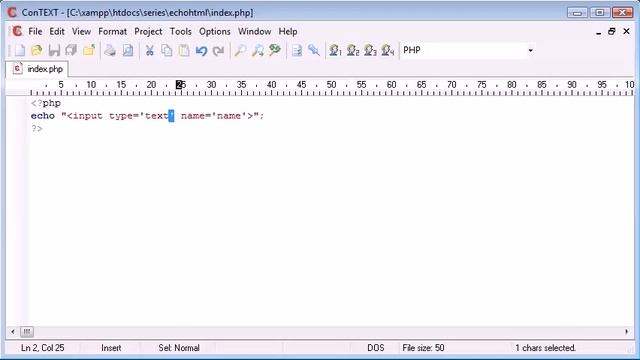Run user command 3 icon
640x360 pixels.
tap(370, 51)
